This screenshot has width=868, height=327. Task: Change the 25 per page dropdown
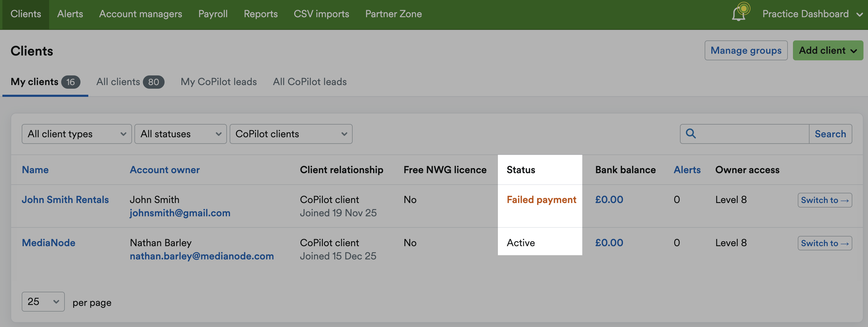tap(43, 302)
